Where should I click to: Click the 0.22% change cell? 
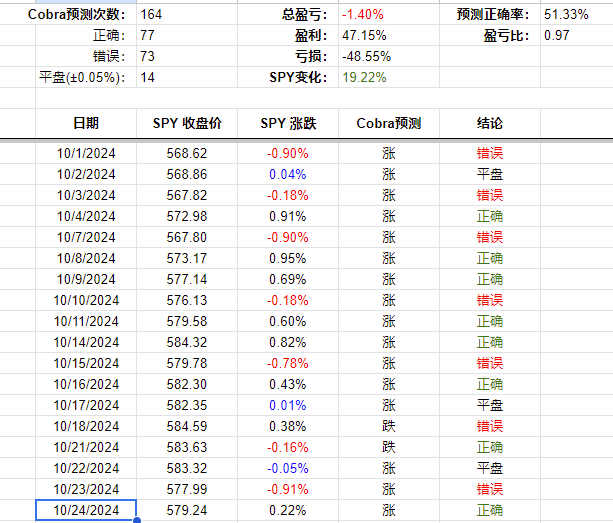pyautogui.click(x=288, y=510)
